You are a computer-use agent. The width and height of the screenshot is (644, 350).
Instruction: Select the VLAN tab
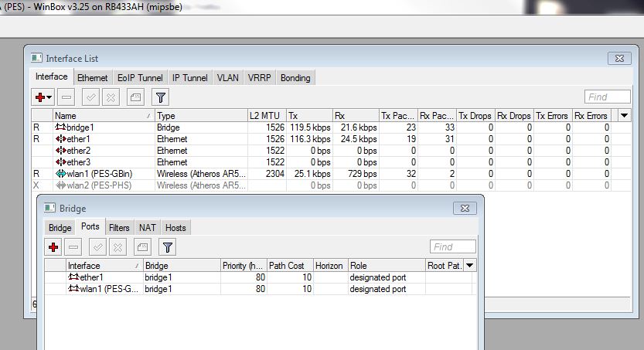(227, 77)
